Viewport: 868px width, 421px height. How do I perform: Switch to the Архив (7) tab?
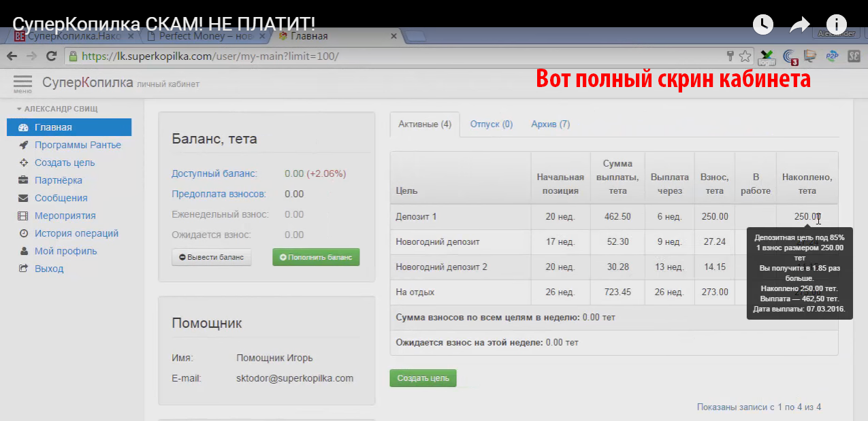tap(550, 124)
